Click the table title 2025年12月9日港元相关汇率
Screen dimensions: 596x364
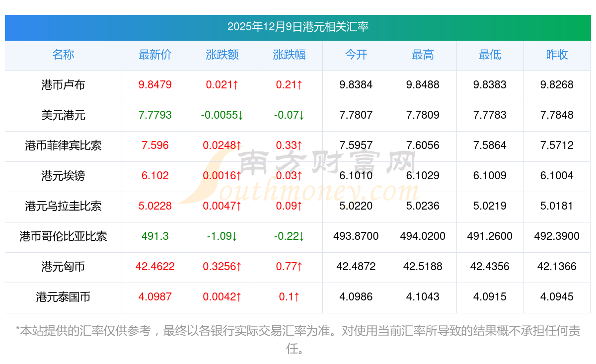[298, 27]
